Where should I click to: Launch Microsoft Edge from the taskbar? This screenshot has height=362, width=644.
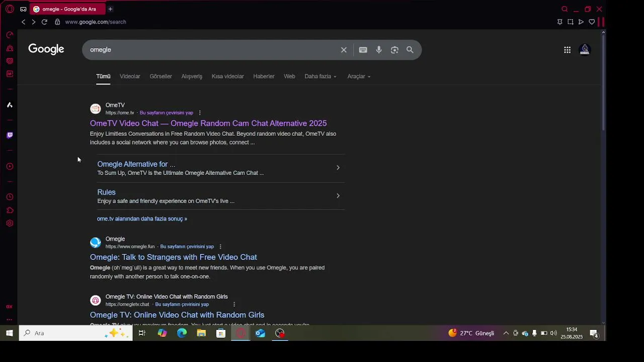point(182,333)
